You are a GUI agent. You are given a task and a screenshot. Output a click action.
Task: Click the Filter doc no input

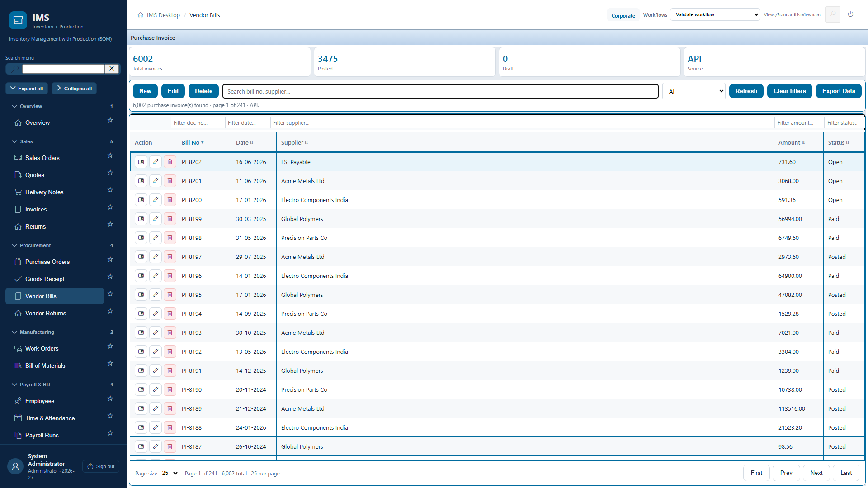pyautogui.click(x=198, y=123)
